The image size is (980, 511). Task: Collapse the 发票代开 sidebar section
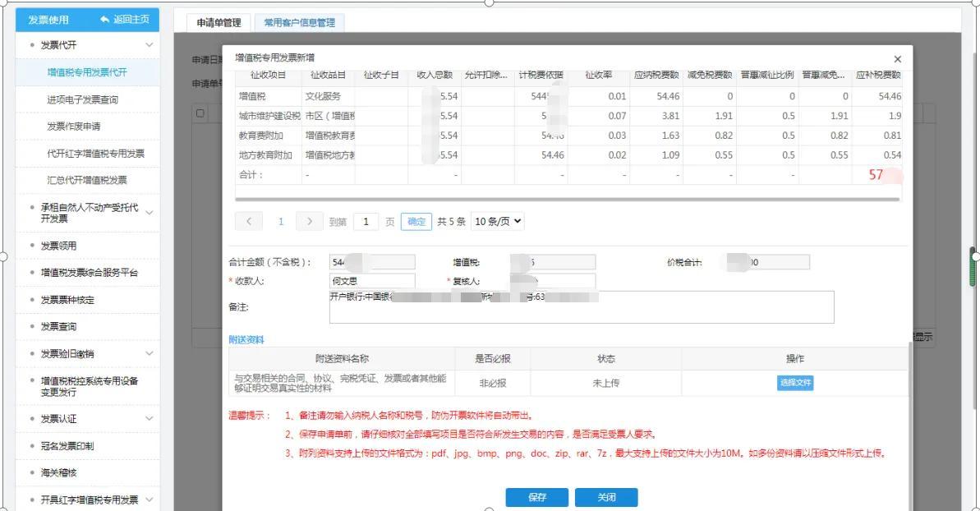[149, 45]
